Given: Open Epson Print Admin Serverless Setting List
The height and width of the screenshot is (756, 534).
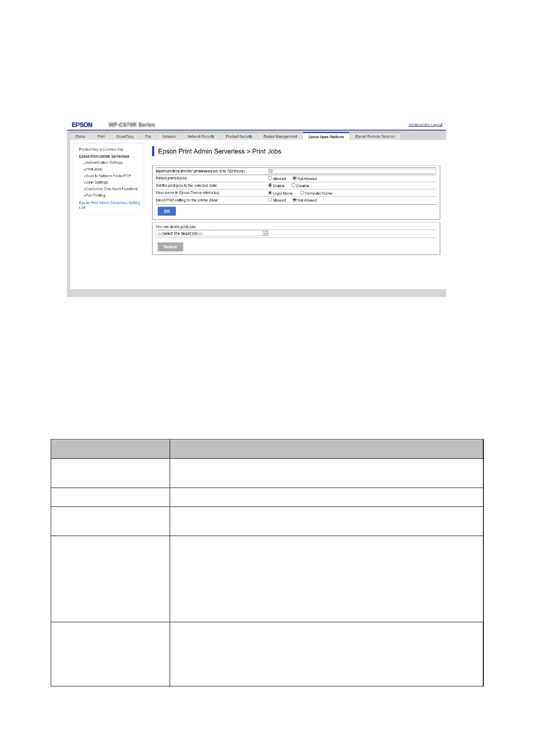Looking at the screenshot, I should point(109,205).
